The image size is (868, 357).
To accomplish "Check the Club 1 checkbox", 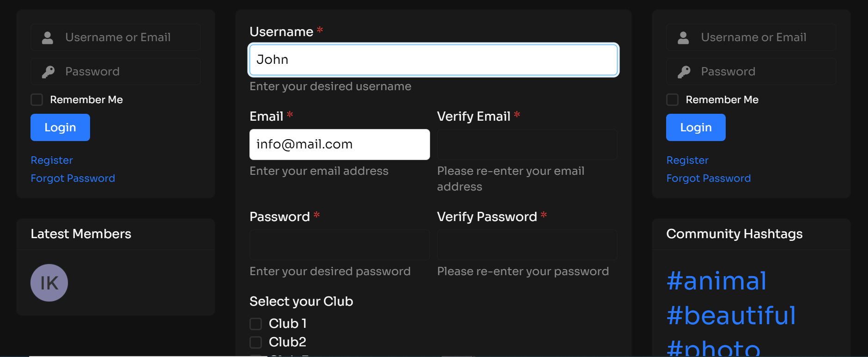I will coord(255,324).
